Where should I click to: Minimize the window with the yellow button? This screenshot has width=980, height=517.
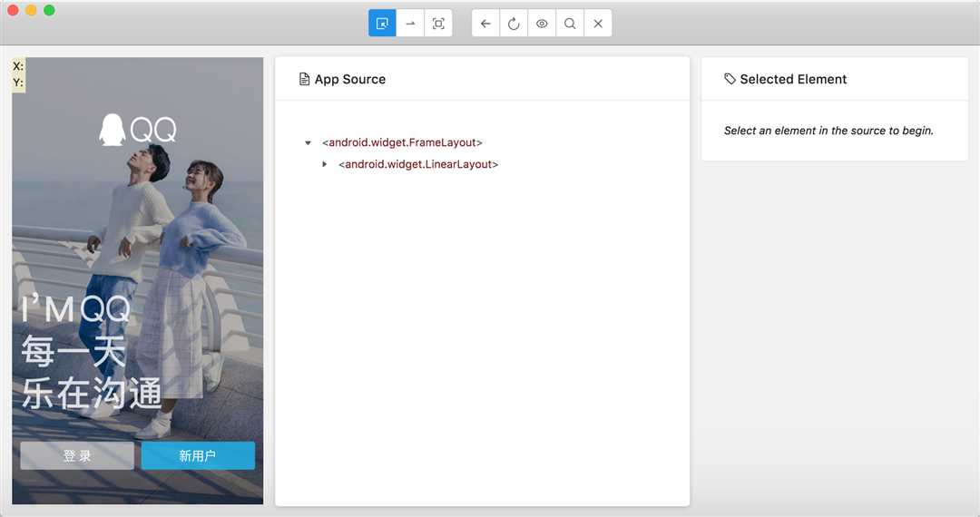point(31,10)
